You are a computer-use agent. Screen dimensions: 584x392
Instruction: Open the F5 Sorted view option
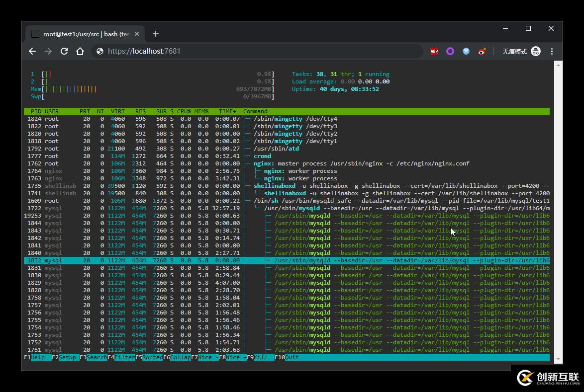[152, 357]
